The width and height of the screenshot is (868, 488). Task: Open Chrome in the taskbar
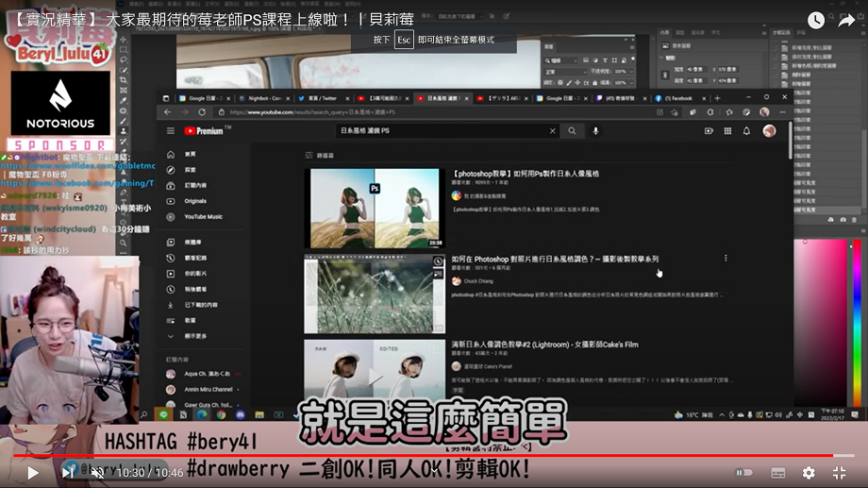(x=221, y=414)
